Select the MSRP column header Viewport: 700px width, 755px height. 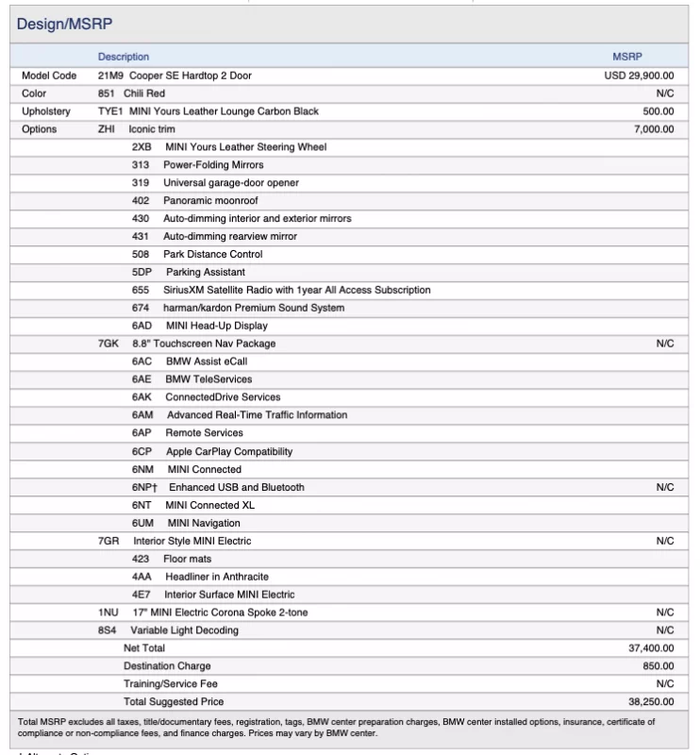tap(626, 57)
